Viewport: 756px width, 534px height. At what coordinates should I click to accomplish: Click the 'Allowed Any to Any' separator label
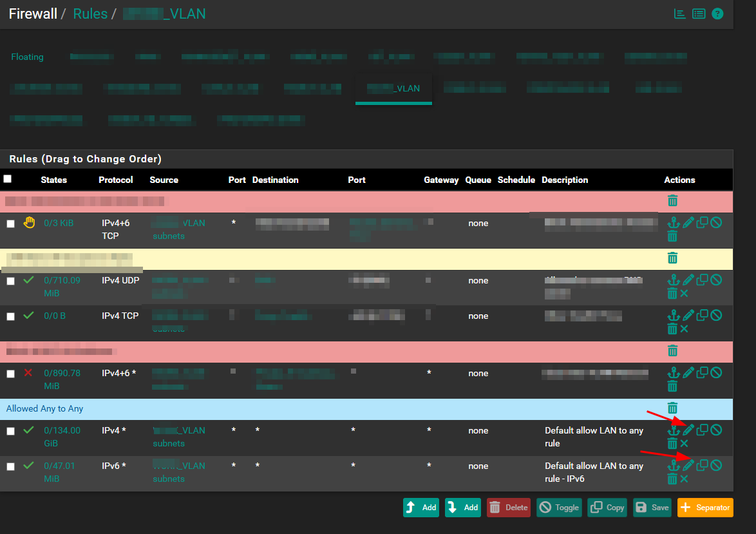coord(45,408)
